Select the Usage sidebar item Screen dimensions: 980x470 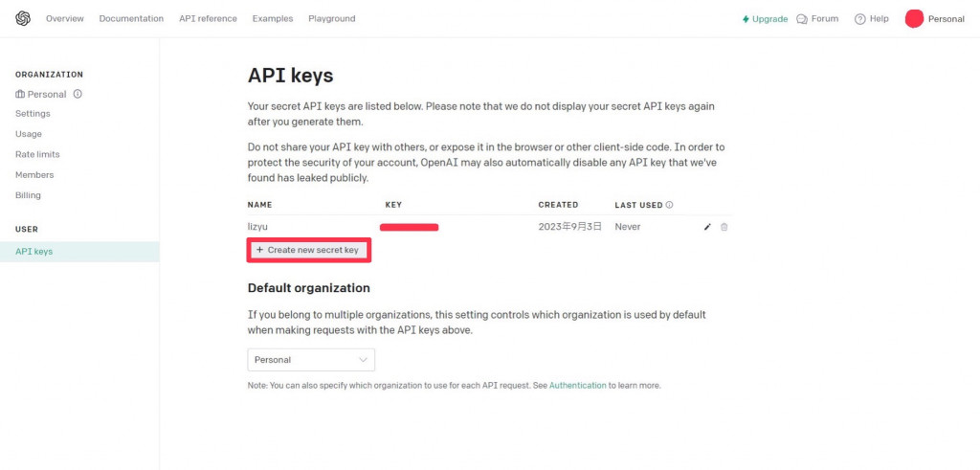29,134
